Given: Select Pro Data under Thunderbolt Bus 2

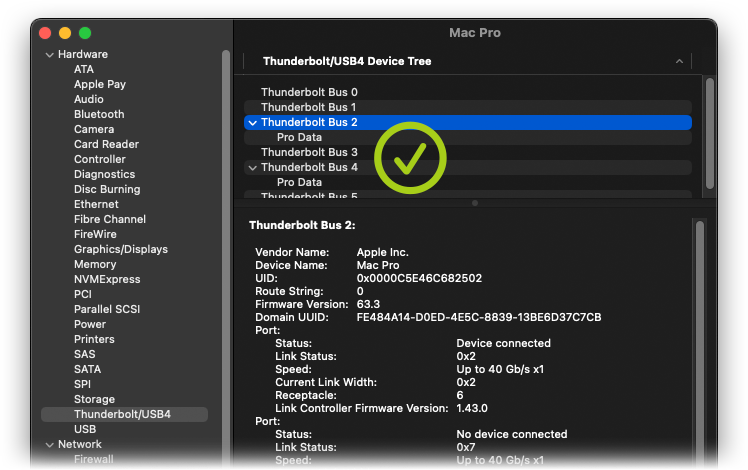Looking at the screenshot, I should [x=468, y=137].
